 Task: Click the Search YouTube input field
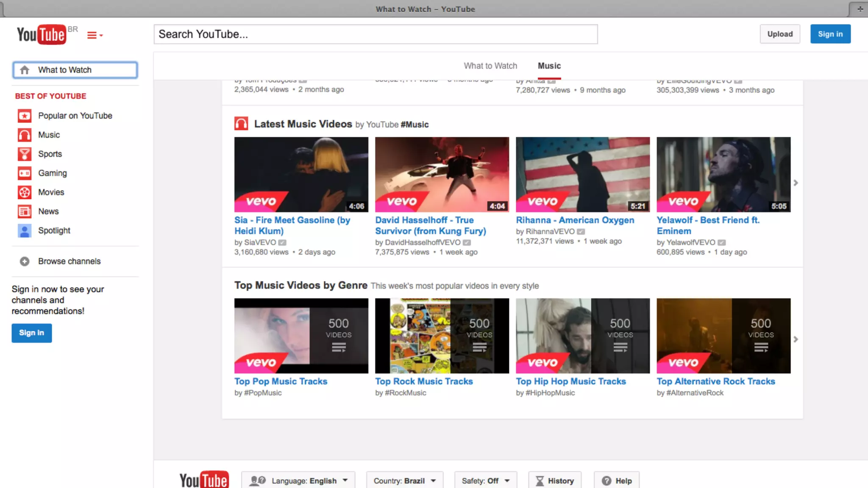[x=375, y=34]
